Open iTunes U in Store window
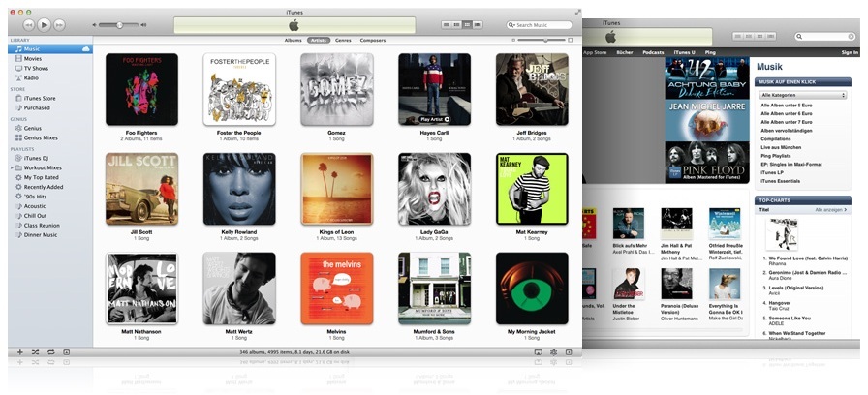 point(684,52)
